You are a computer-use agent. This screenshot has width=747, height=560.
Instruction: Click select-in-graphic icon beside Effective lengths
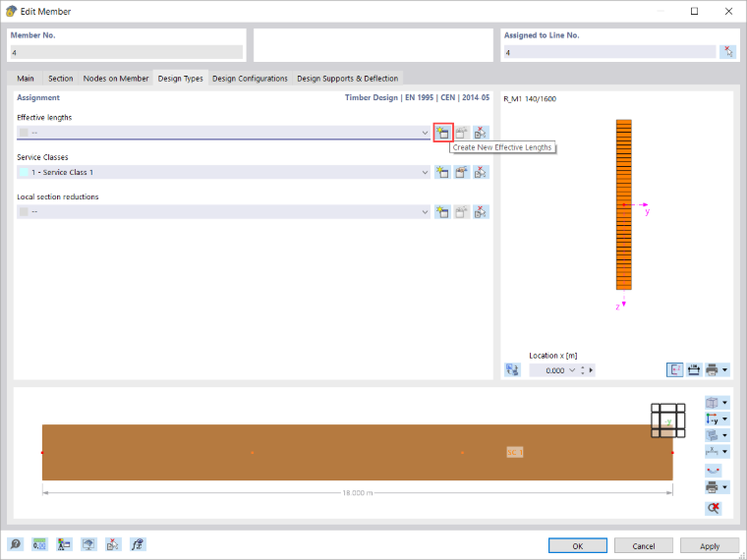(482, 133)
